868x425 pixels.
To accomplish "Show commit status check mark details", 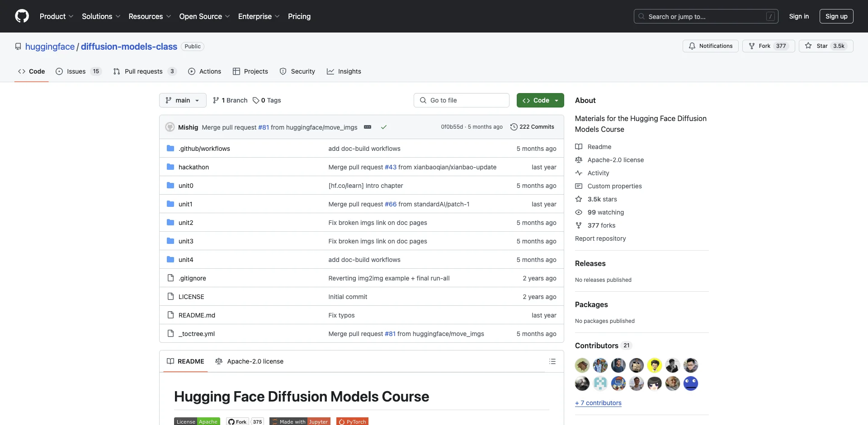I will pos(384,127).
